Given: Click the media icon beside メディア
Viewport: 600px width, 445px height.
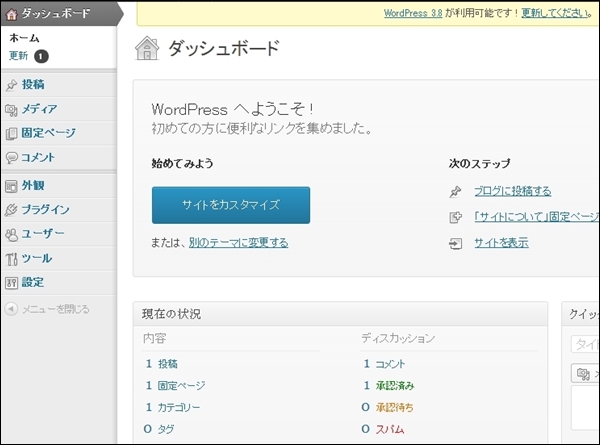Looking at the screenshot, I should [x=11, y=110].
